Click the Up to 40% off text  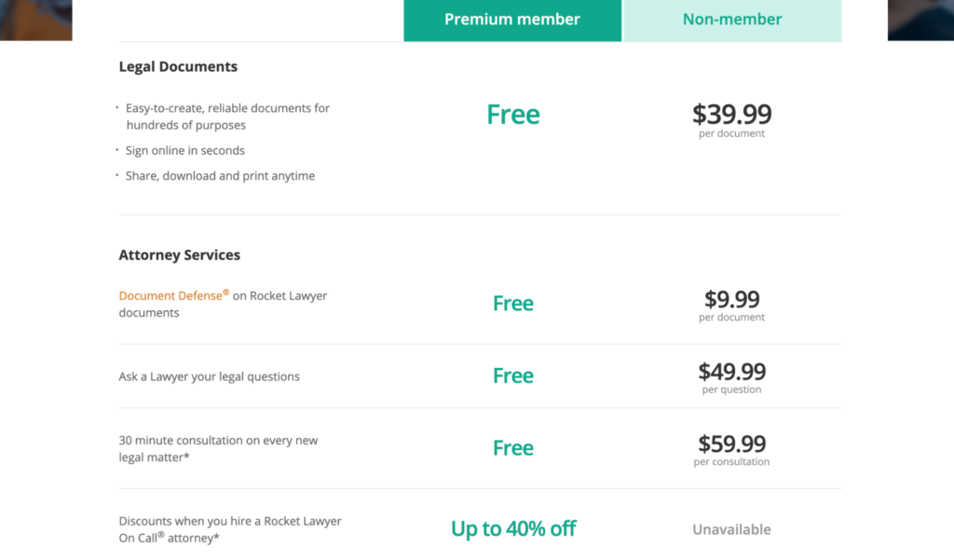(x=513, y=529)
